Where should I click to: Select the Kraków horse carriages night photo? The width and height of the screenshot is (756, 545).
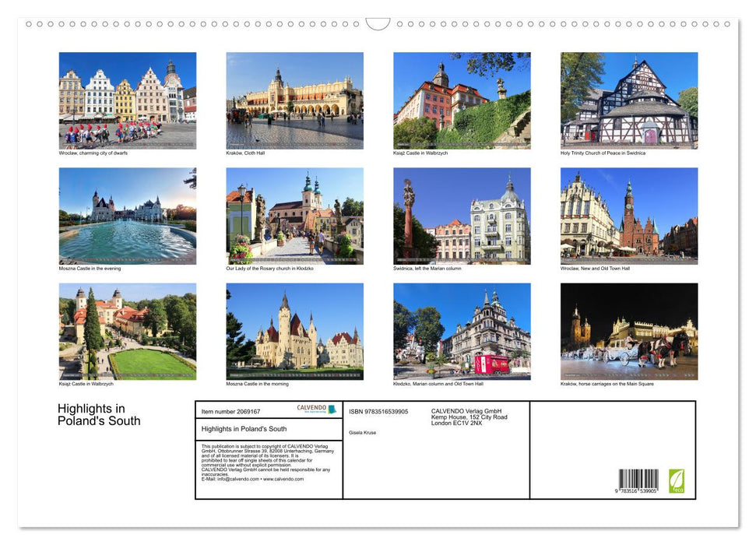coord(629,332)
